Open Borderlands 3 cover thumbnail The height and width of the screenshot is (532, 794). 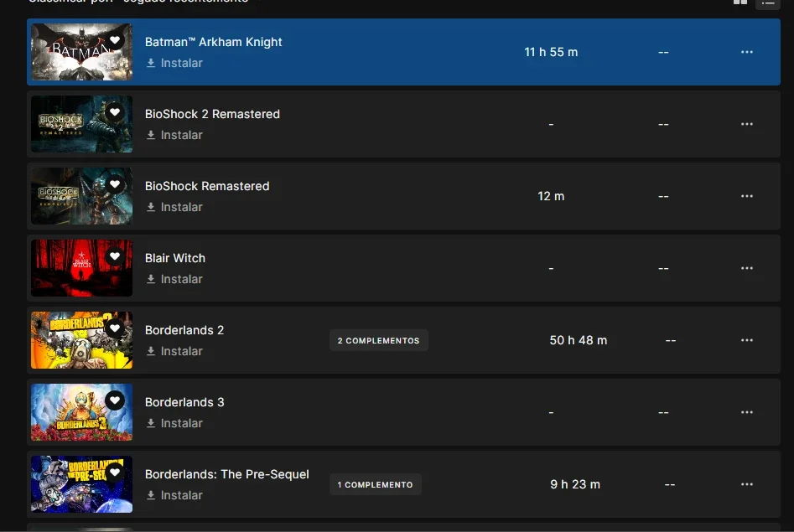click(x=81, y=412)
